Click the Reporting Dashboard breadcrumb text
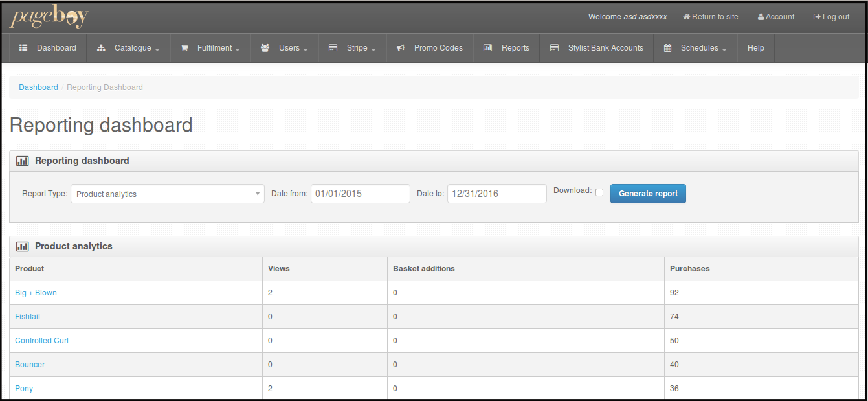Image resolution: width=868 pixels, height=401 pixels. [105, 87]
